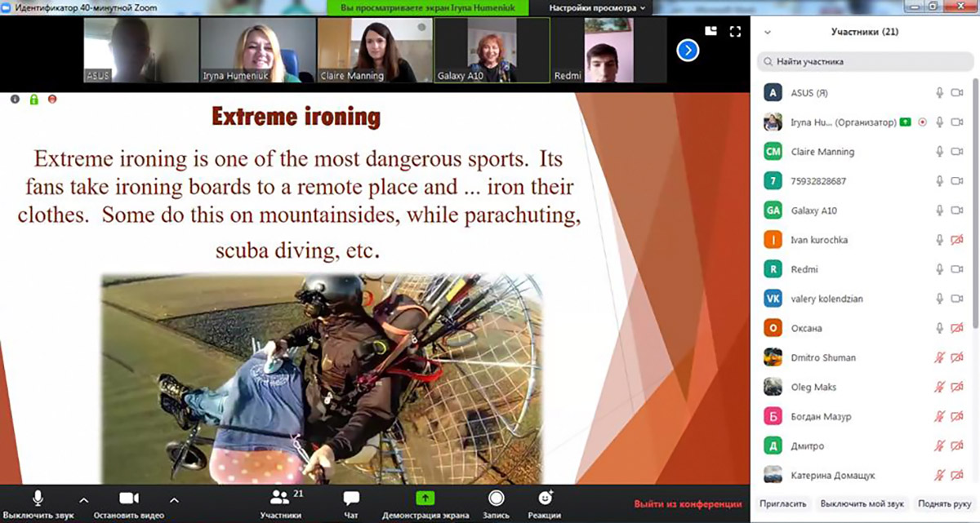The width and height of the screenshot is (980, 523).
Task: Click the Найти участника search field
Action: click(864, 61)
